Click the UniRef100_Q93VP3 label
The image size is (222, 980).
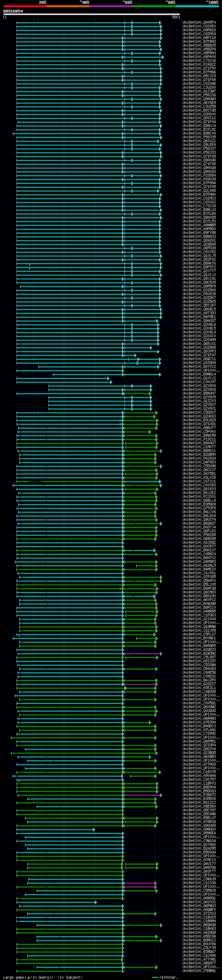(199, 351)
